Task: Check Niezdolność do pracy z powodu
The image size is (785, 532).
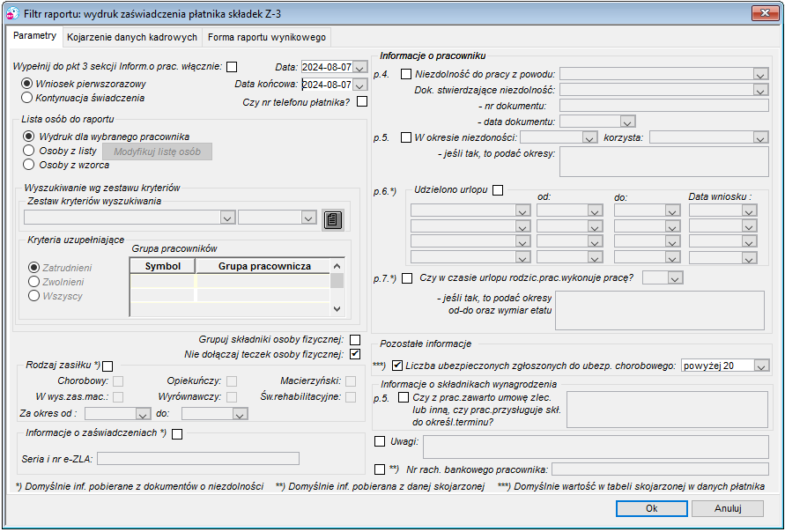Action: click(x=406, y=74)
